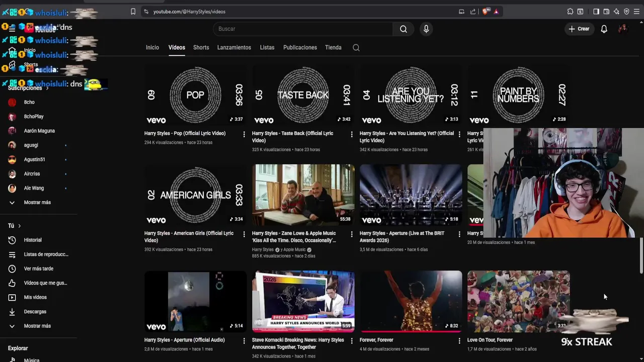Screen dimensions: 644x362
Task: Open three-dot menu for Taste Back video
Action: tap(352, 134)
